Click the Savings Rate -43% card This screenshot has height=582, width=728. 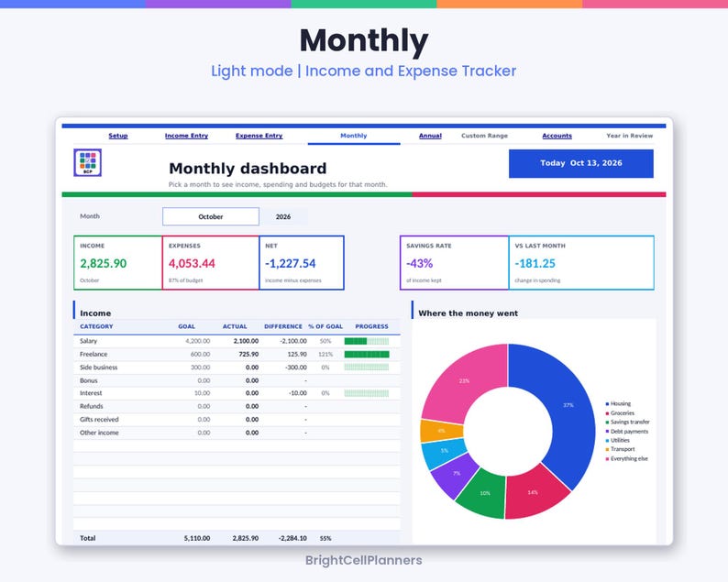click(455, 263)
